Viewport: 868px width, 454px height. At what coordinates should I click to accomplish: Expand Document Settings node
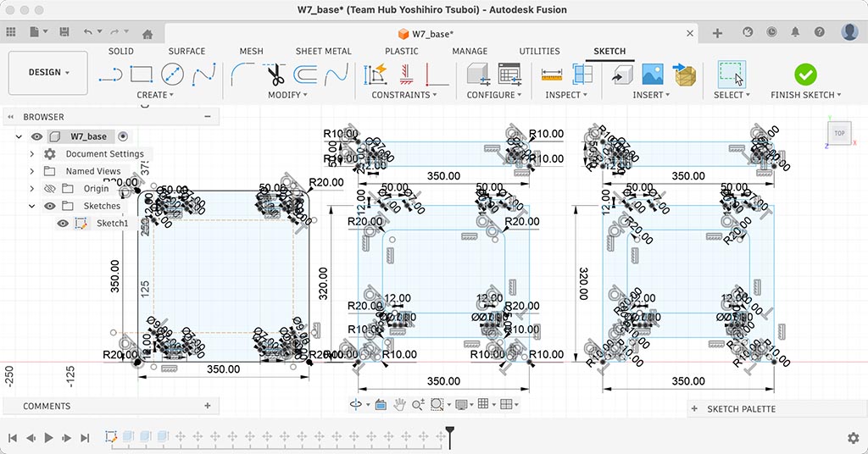point(31,153)
